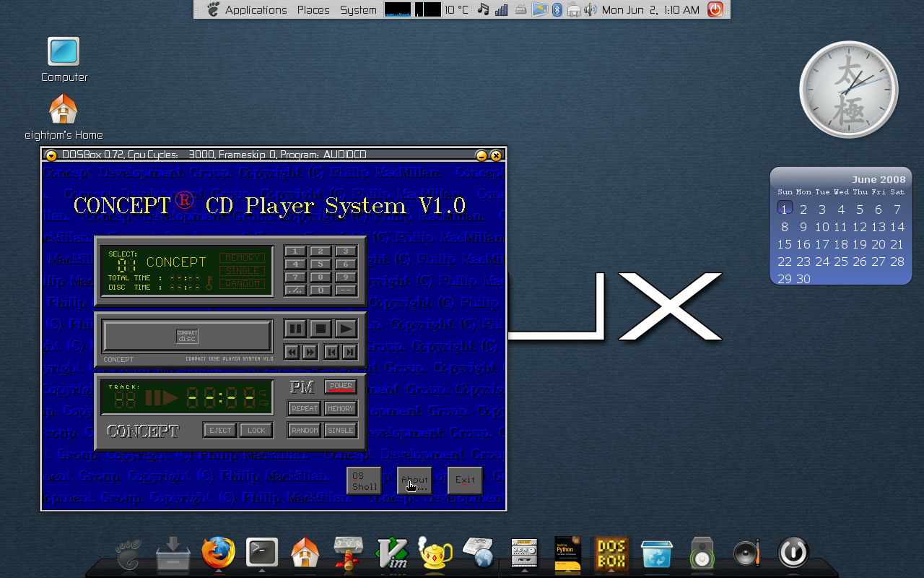Open the OS Shell button
This screenshot has width=924, height=578.
pyautogui.click(x=364, y=481)
